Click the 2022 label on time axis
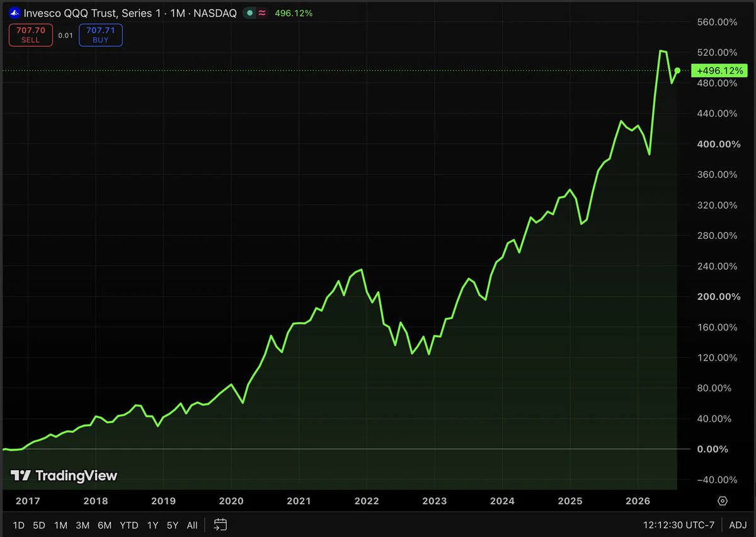The width and height of the screenshot is (756, 537). 367,501
